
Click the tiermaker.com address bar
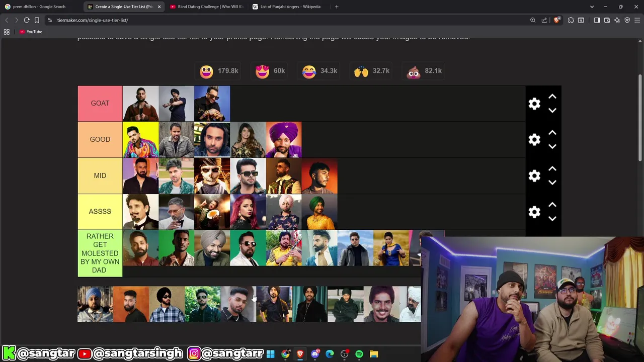pyautogui.click(x=287, y=20)
